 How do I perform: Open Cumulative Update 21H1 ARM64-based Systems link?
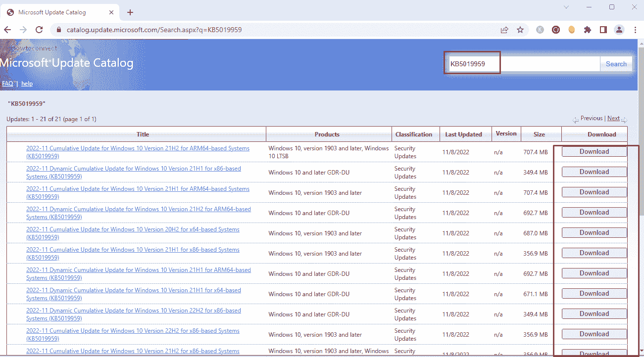[x=138, y=193]
